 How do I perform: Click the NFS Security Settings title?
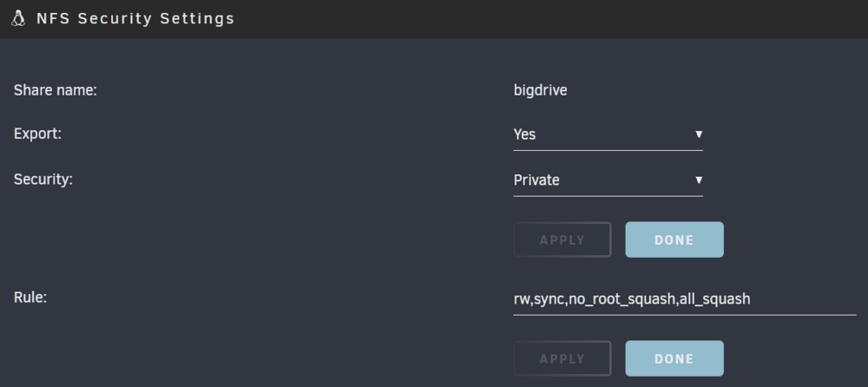(135, 18)
